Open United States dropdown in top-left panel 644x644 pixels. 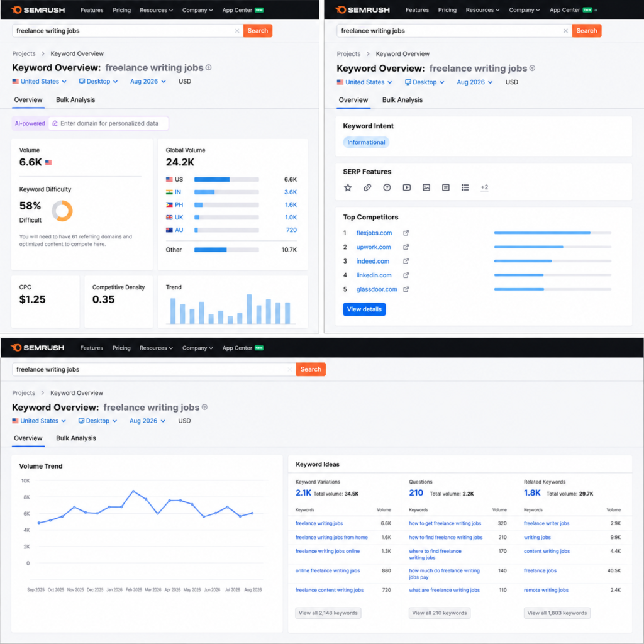pos(40,81)
